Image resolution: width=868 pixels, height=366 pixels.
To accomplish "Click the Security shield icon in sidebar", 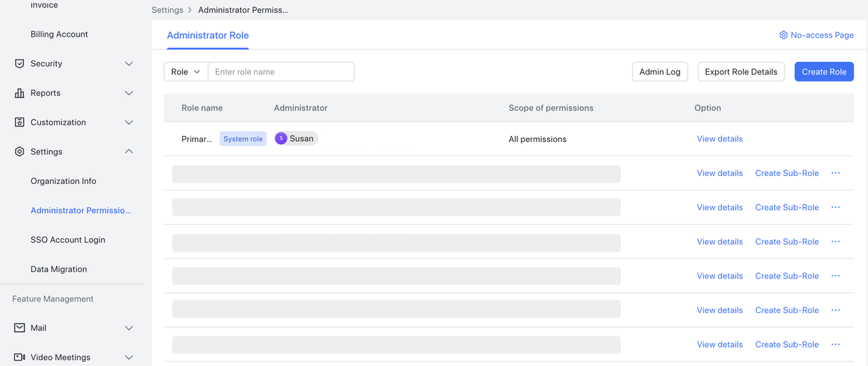I will tap(20, 64).
